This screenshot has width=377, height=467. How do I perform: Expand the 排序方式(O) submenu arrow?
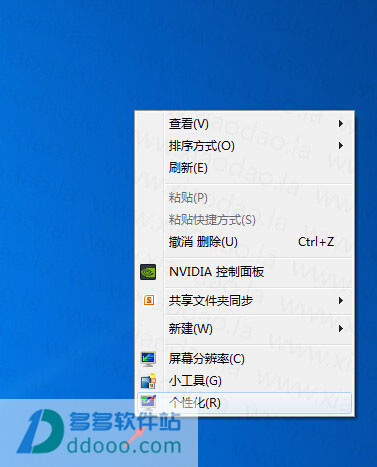[340, 146]
